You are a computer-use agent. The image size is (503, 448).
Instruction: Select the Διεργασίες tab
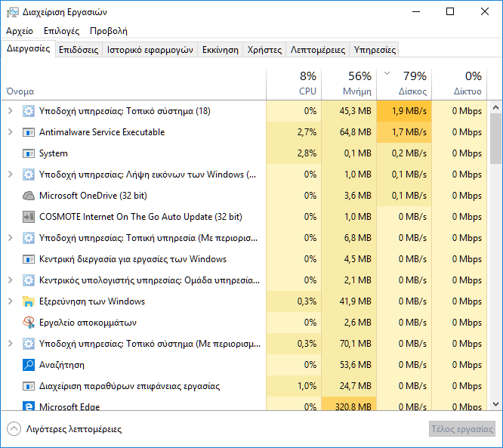click(x=28, y=49)
